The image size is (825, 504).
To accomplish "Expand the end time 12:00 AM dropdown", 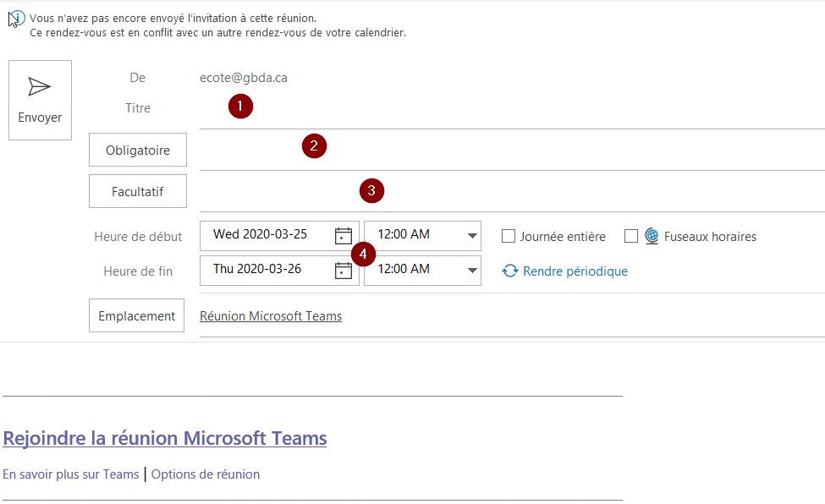I will click(472, 271).
